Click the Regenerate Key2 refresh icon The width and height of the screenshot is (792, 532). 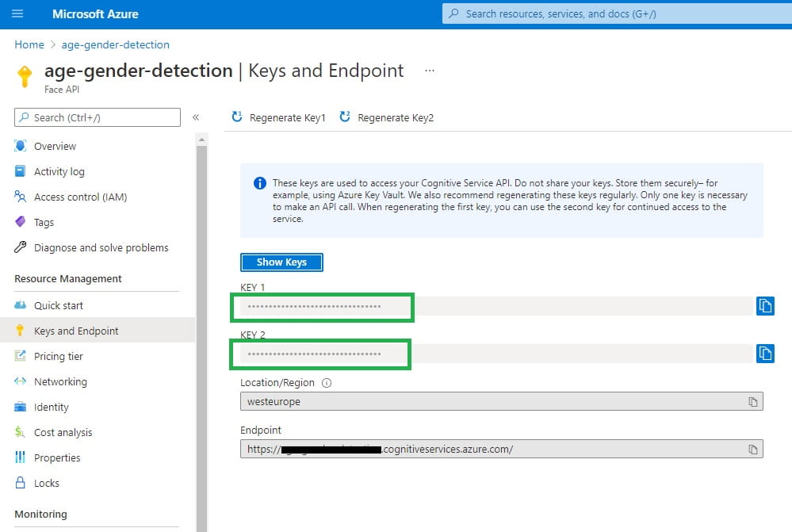pos(345,117)
